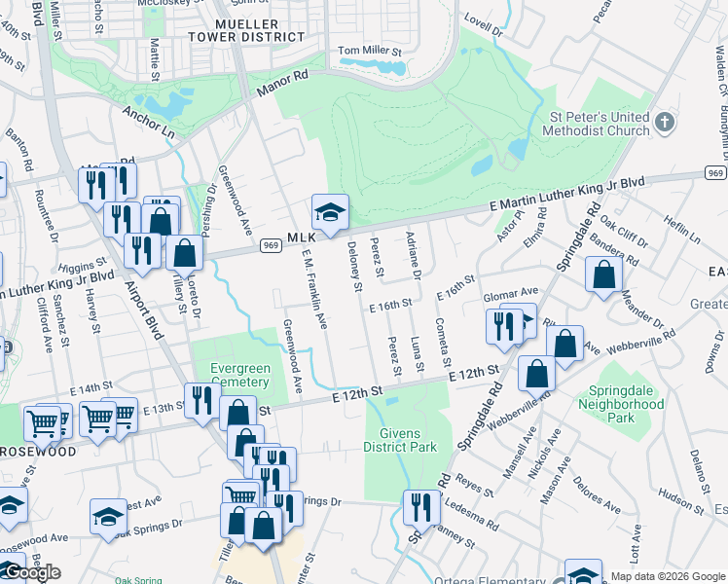Click the school marker near Oak Springs Dr
Image resolution: width=728 pixels, height=584 pixels.
[x=108, y=518]
